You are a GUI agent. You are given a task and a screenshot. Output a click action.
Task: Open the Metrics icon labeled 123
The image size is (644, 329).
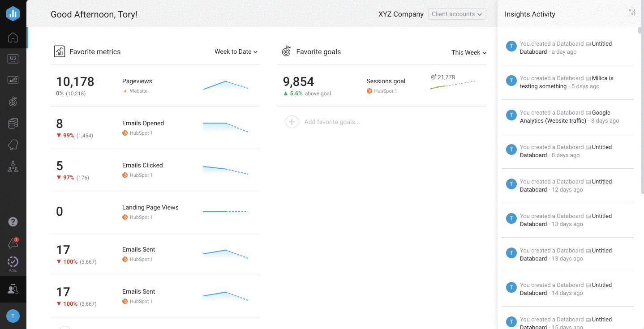(13, 59)
